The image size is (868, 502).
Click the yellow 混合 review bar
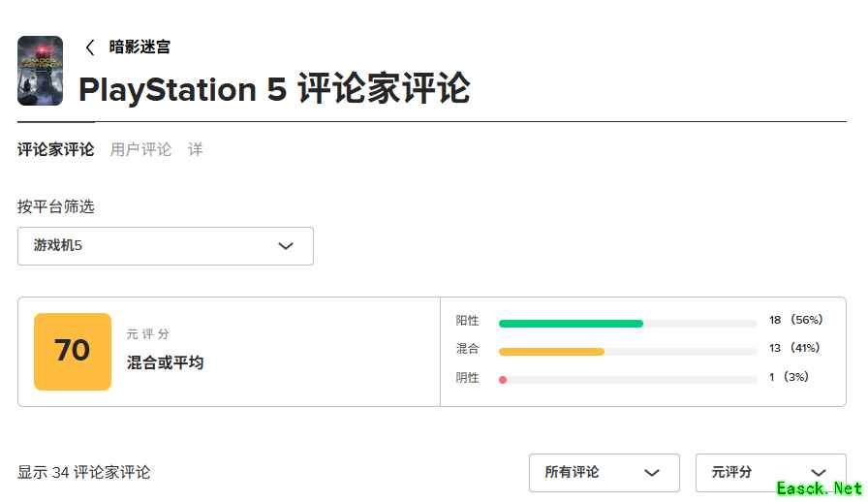coord(551,352)
